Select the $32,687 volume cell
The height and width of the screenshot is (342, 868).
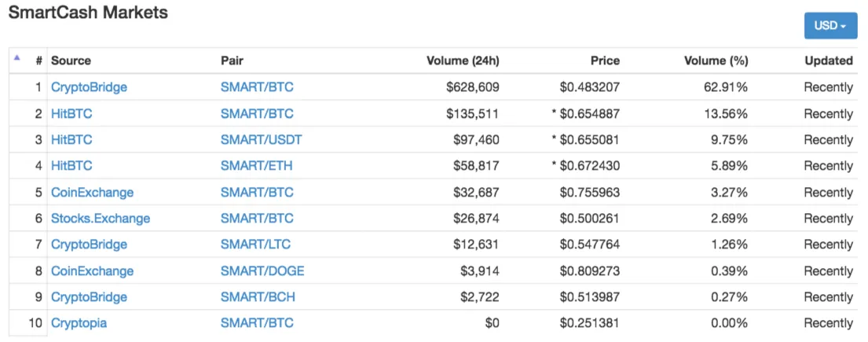(x=476, y=193)
